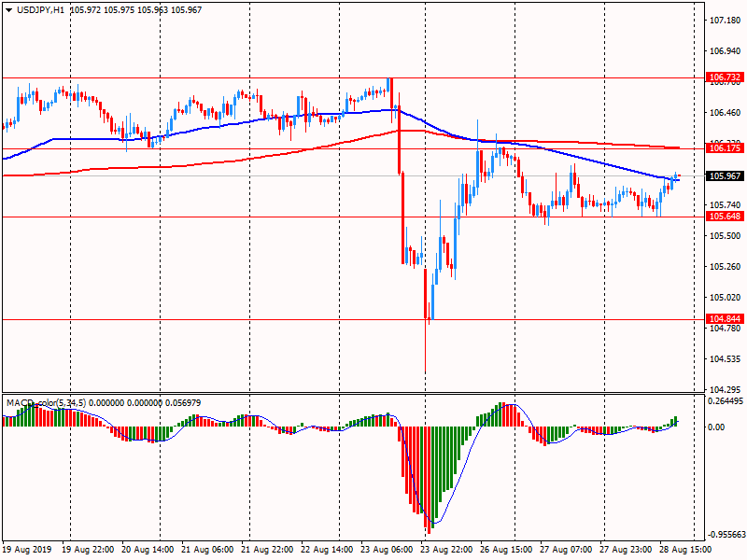This screenshot has height=560, width=747.
Task: Select the 21 Aug 22:00 time axis label
Action: (x=268, y=550)
